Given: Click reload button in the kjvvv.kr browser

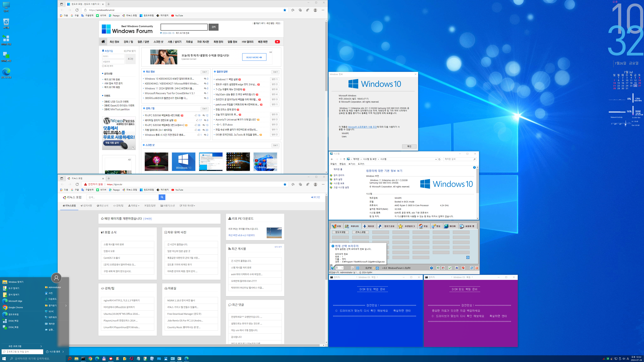Looking at the screenshot, I should point(77,184).
